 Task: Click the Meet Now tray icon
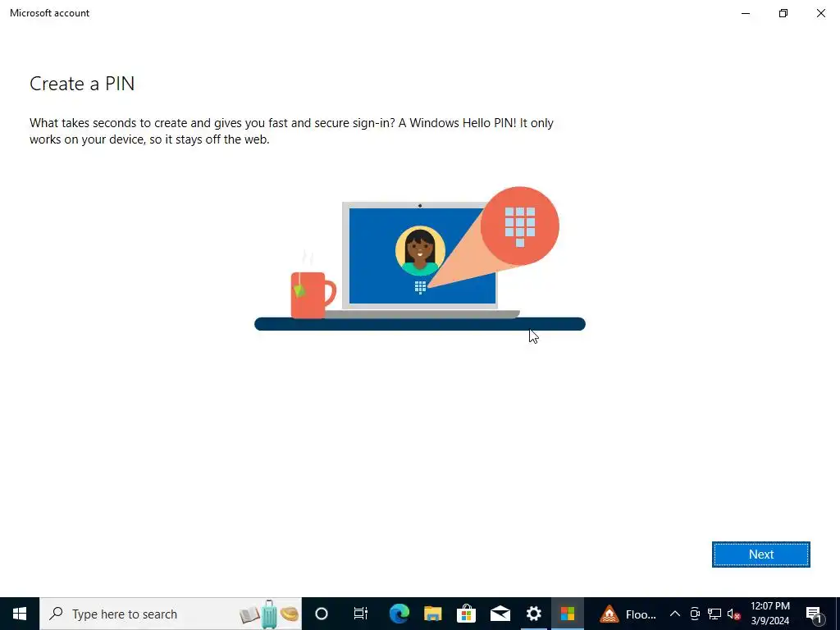(695, 614)
